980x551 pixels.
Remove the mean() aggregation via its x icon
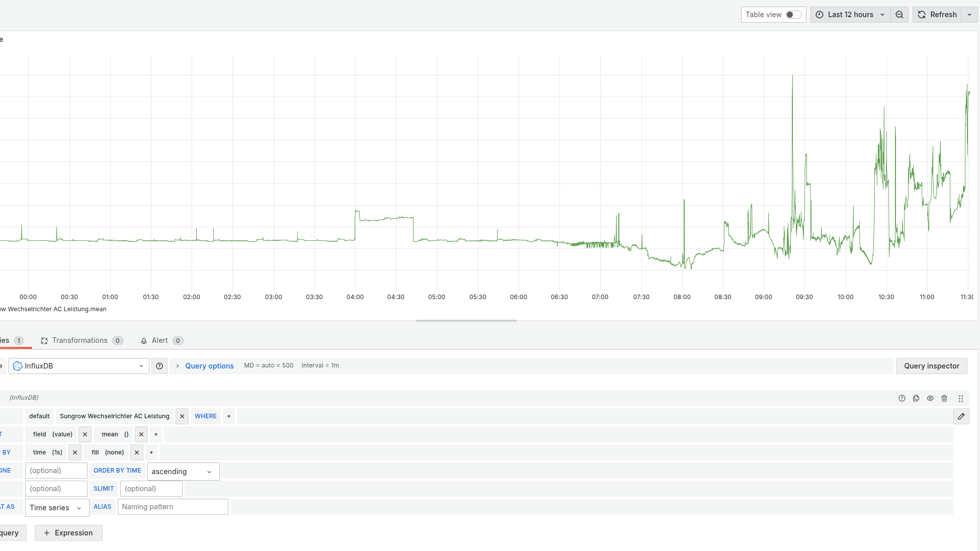(x=141, y=434)
